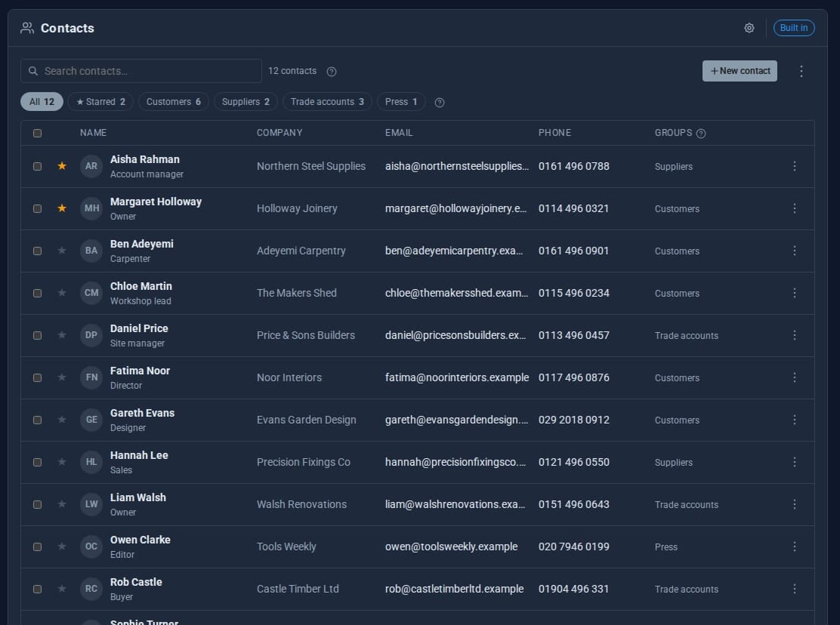Star Chloe Martin
This screenshot has height=625, width=840.
pos(62,293)
